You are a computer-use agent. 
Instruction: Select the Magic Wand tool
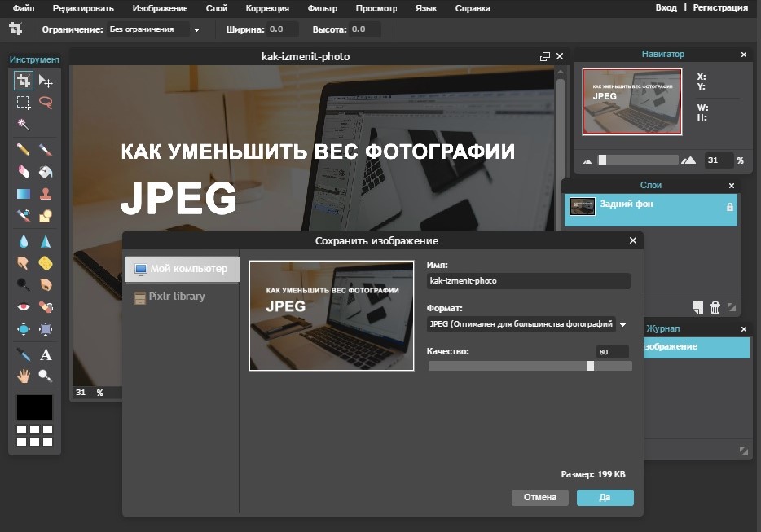coord(24,125)
